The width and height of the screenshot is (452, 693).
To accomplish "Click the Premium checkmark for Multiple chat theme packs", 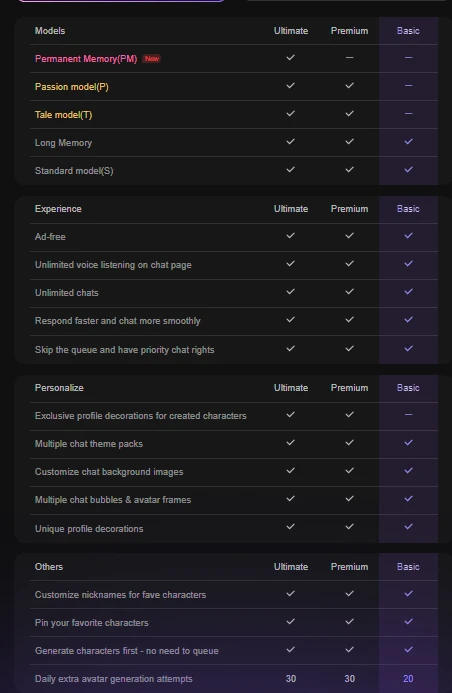I will click(x=349, y=442).
